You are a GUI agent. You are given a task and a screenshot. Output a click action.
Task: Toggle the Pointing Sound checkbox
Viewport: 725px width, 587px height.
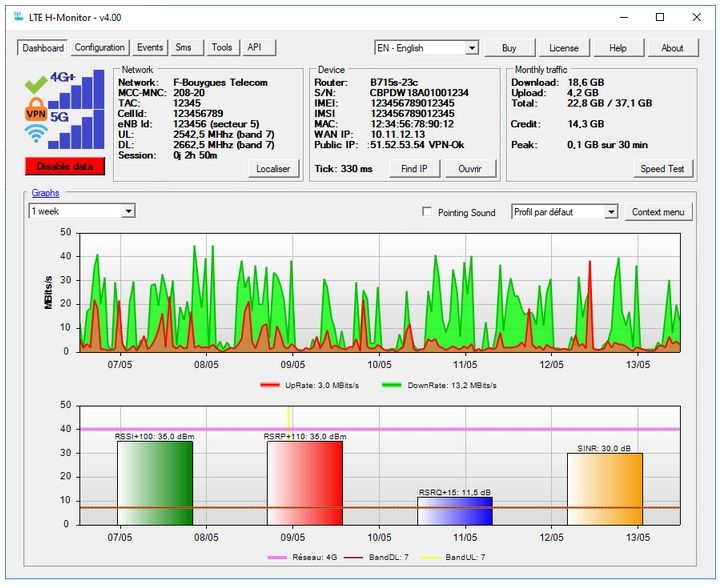click(x=427, y=212)
